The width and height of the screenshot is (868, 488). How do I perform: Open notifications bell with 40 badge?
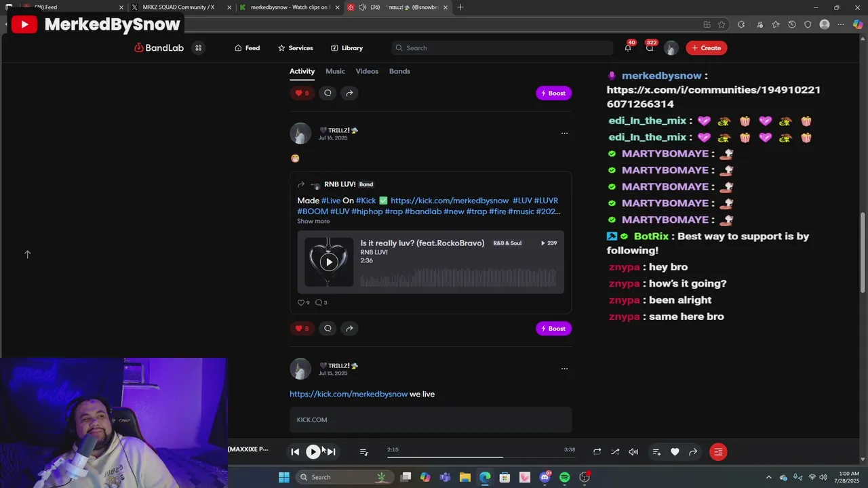pos(628,47)
